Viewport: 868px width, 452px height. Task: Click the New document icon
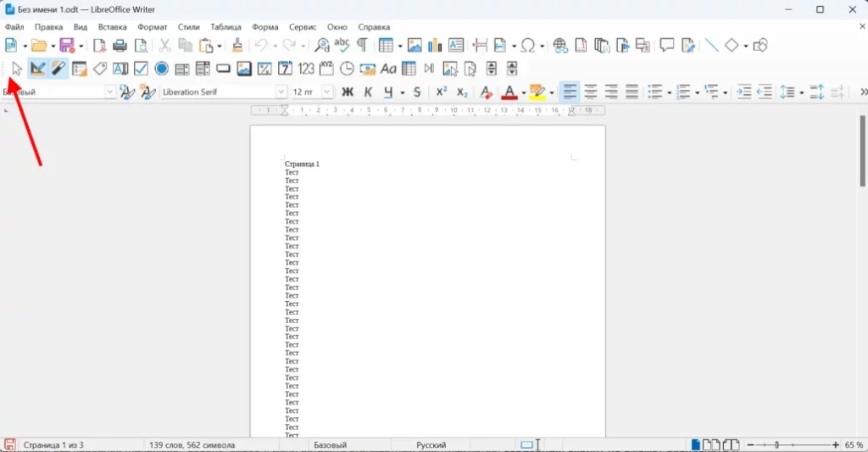click(x=10, y=46)
